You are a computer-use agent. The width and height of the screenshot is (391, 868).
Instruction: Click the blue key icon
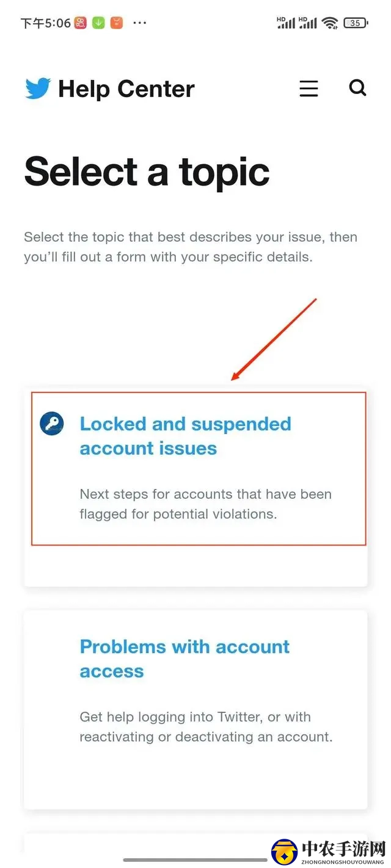(52, 423)
